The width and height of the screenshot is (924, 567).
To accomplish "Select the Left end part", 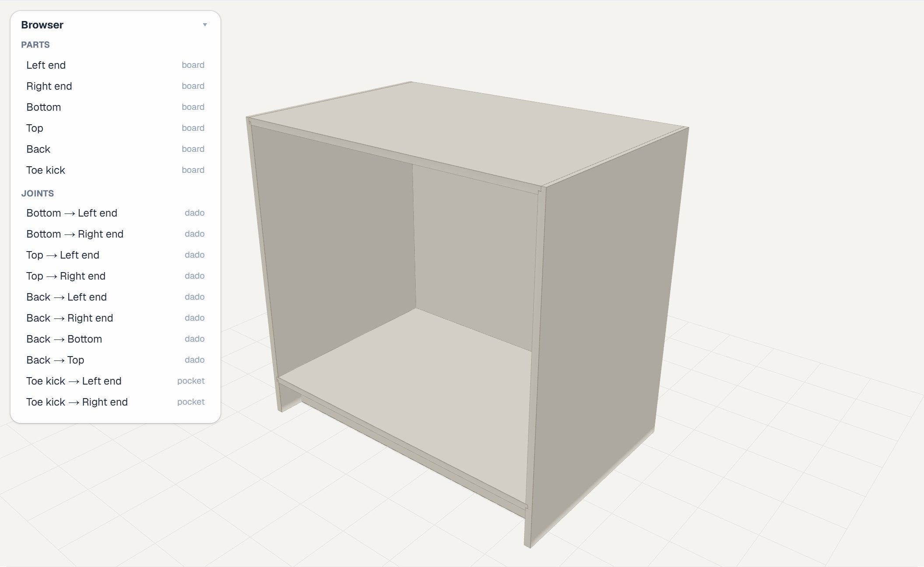I will pyautogui.click(x=115, y=65).
